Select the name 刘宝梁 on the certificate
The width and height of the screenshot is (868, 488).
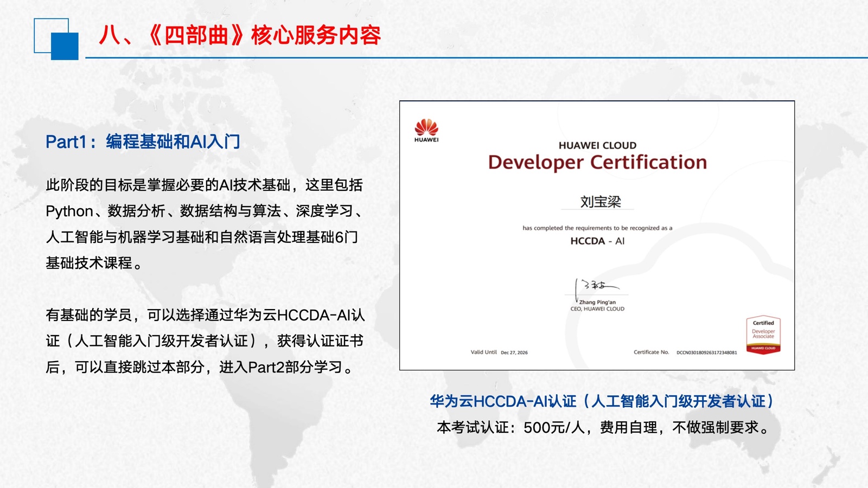pyautogui.click(x=600, y=202)
